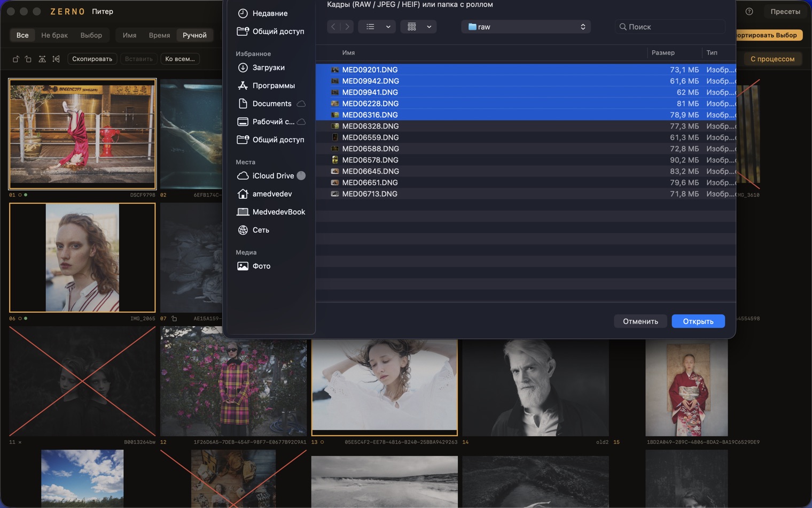Screen dimensions: 812x508
Task: Set sort mode to Время
Action: [x=159, y=35]
